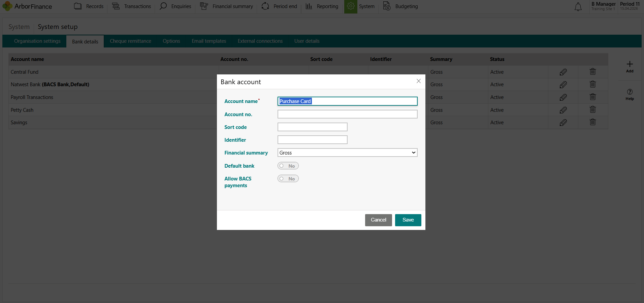This screenshot has height=303, width=644.
Task: Click the Period 11 indicator
Action: [630, 4]
